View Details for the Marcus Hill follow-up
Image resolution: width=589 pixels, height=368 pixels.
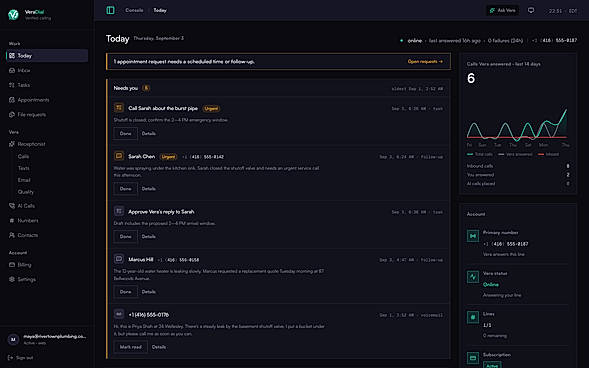point(149,291)
